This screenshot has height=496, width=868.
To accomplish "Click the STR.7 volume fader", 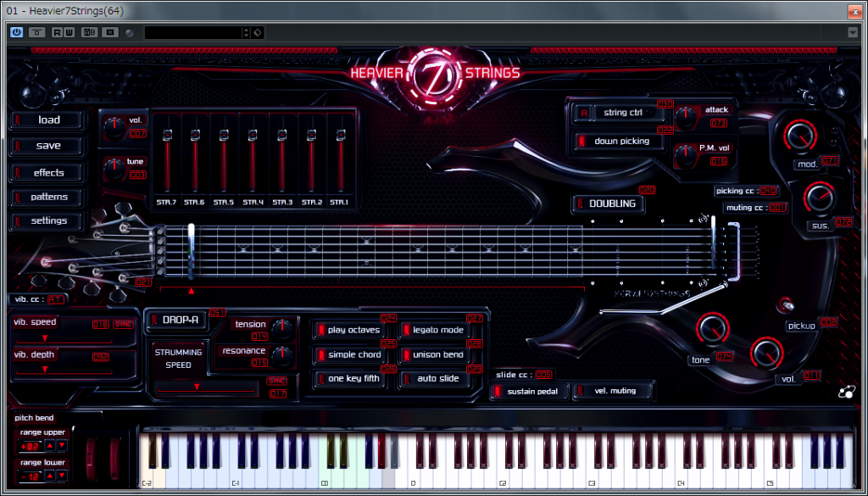I will [x=166, y=136].
